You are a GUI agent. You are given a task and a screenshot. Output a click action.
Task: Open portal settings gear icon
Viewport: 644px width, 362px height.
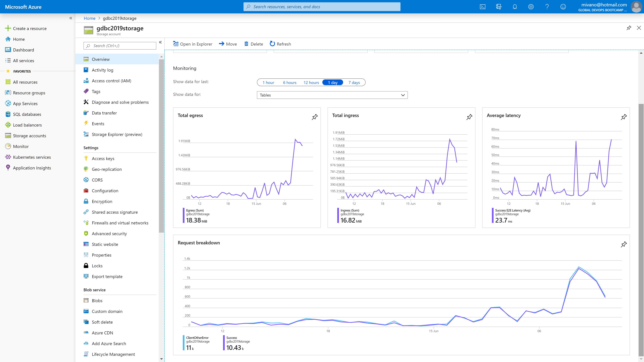(x=531, y=7)
